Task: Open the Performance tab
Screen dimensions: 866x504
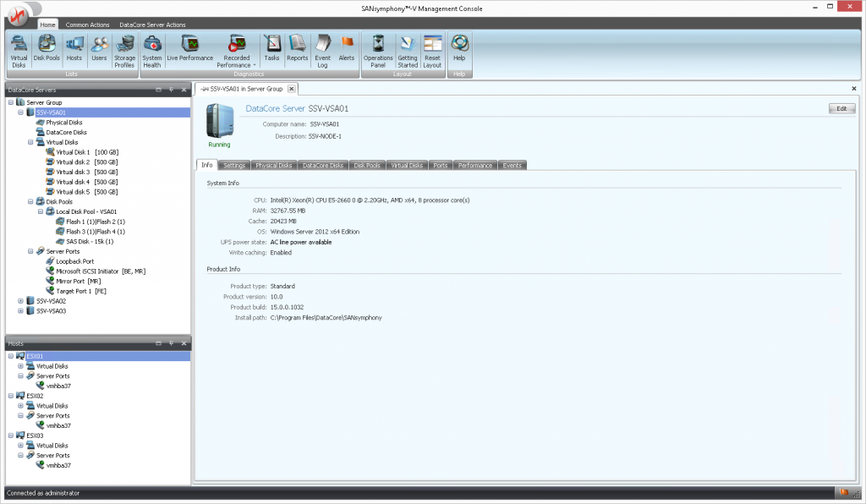Action: pos(474,166)
